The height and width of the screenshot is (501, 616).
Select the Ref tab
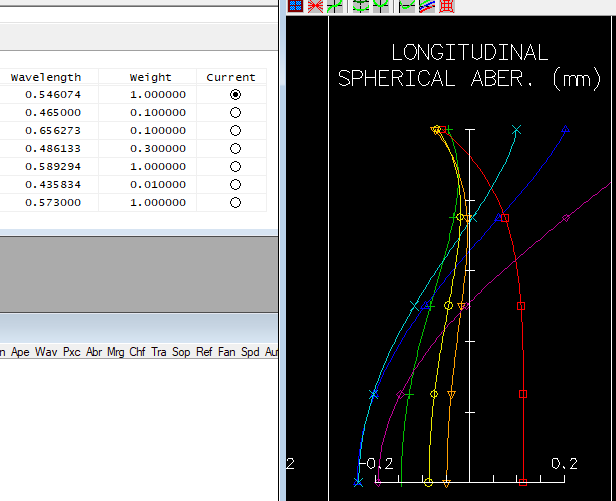(x=204, y=352)
